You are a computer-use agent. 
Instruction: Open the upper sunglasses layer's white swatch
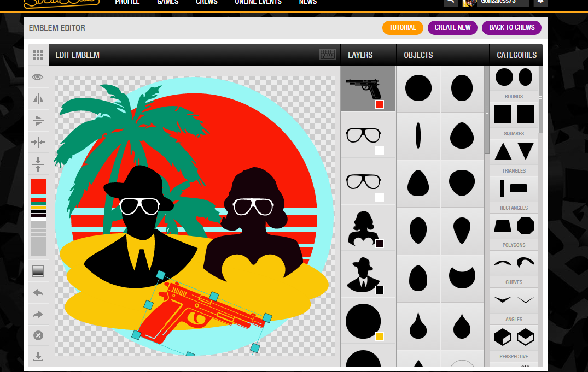380,151
